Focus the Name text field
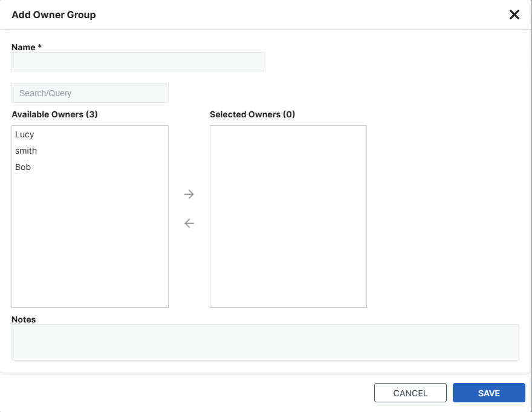The height and width of the screenshot is (412, 532). click(x=138, y=62)
